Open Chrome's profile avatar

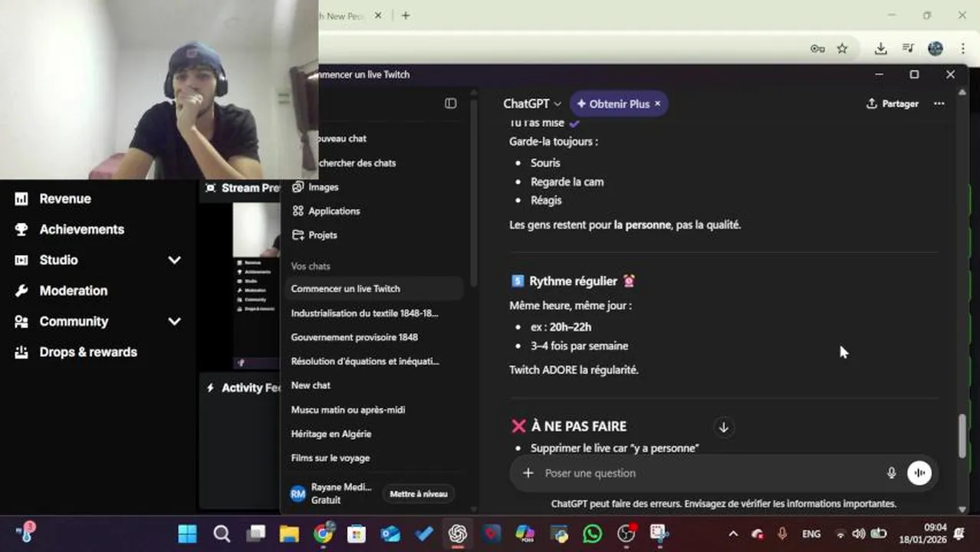[935, 48]
